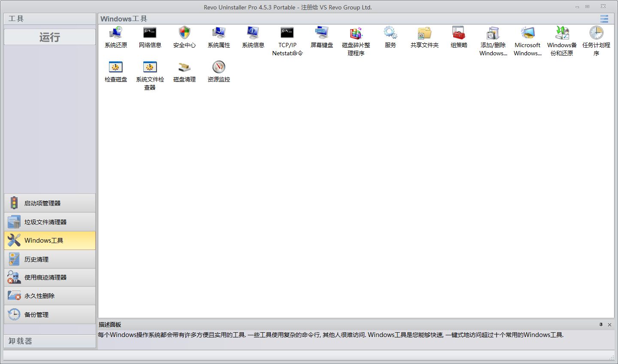Open the 磁盘清理 tool icon
618x364 pixels.
tap(185, 67)
